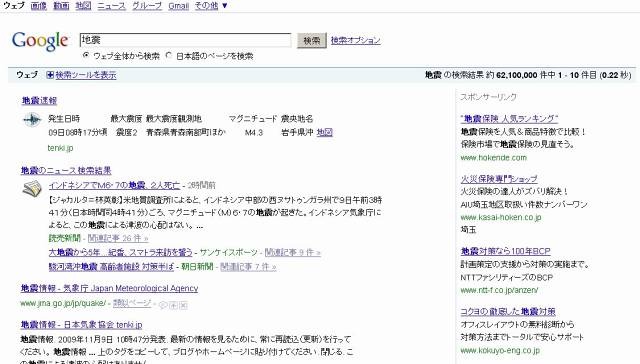Open 関連記事 7 件 link
Viewport: 640px width, 364px height.
[248, 267]
